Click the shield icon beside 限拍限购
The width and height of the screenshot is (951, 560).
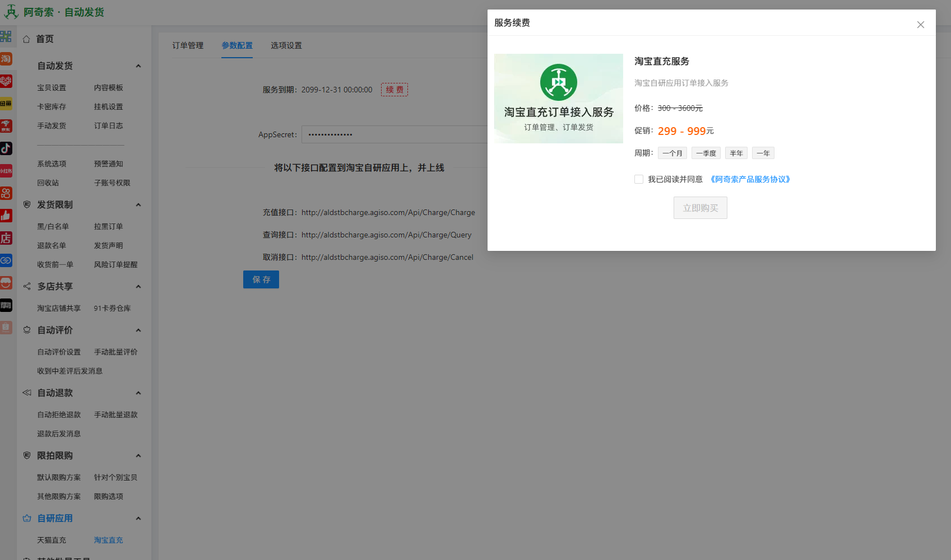click(x=26, y=455)
